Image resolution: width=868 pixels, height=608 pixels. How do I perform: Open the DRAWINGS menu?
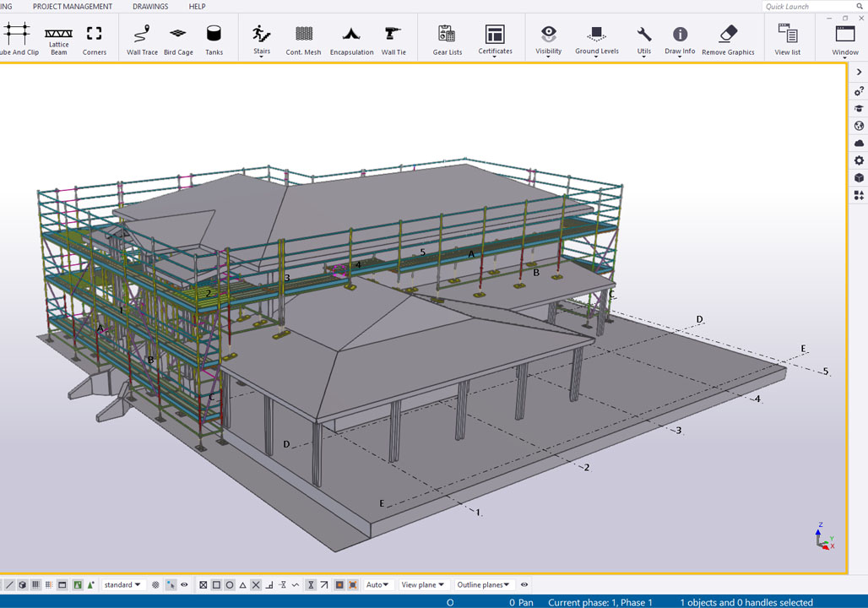(149, 6)
